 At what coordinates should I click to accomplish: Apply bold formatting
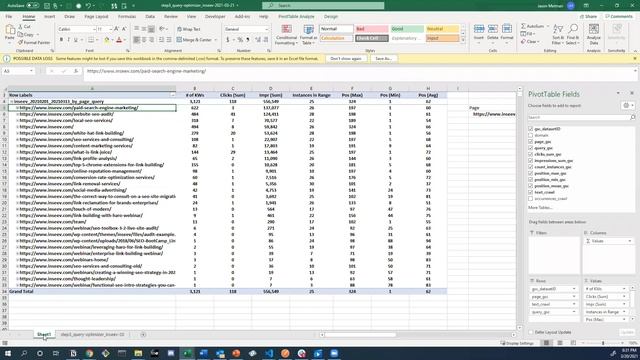click(61, 40)
